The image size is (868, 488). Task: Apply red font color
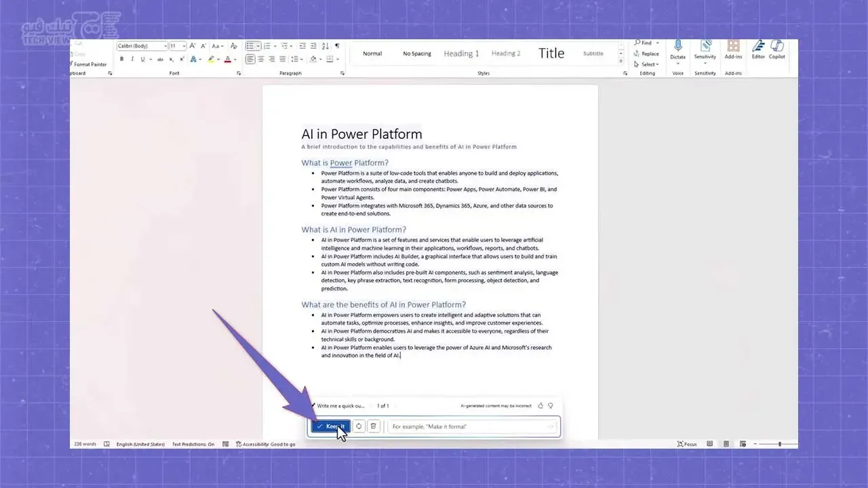coord(228,59)
